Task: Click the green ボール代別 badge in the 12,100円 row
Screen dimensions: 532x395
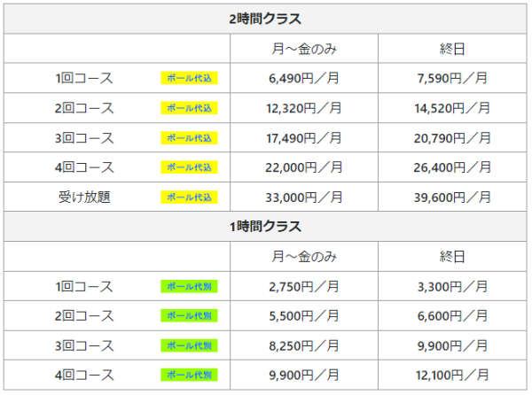Action: coord(190,376)
